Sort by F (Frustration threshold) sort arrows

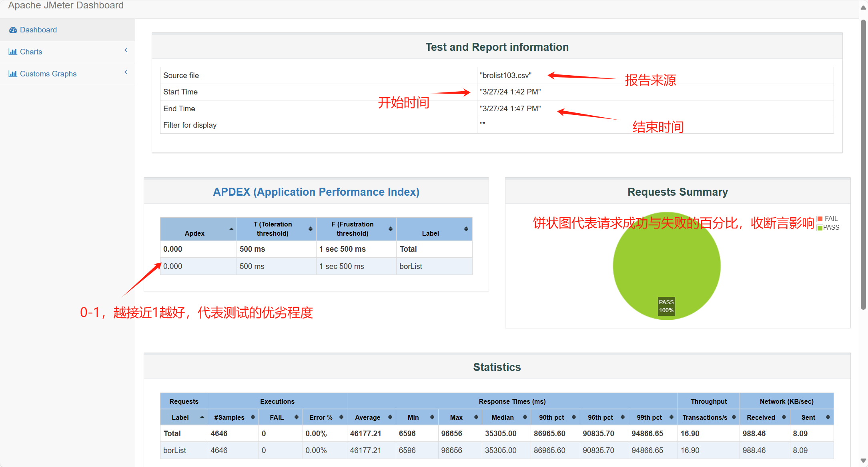[390, 229]
